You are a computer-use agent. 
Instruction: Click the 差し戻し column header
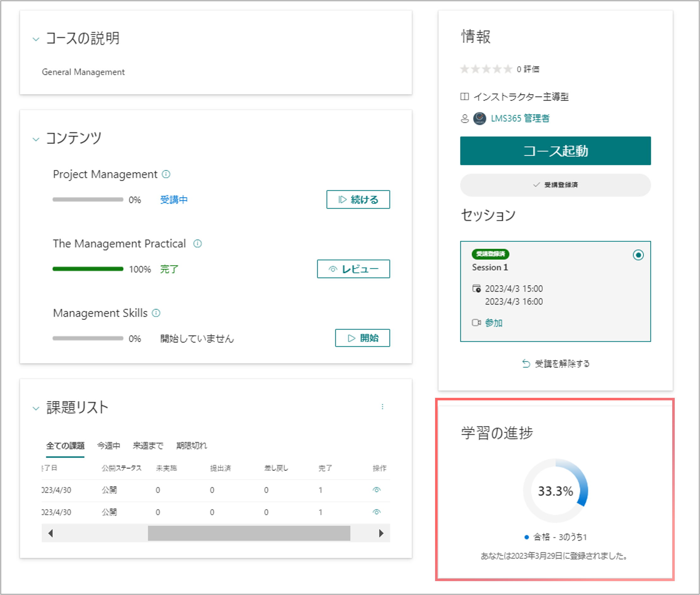coord(276,468)
